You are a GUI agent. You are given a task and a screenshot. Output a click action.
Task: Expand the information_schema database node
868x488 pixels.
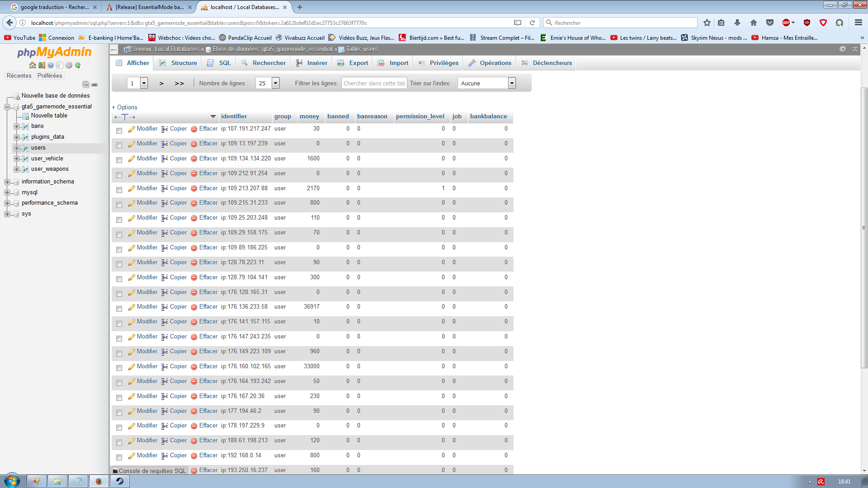tap(7, 182)
